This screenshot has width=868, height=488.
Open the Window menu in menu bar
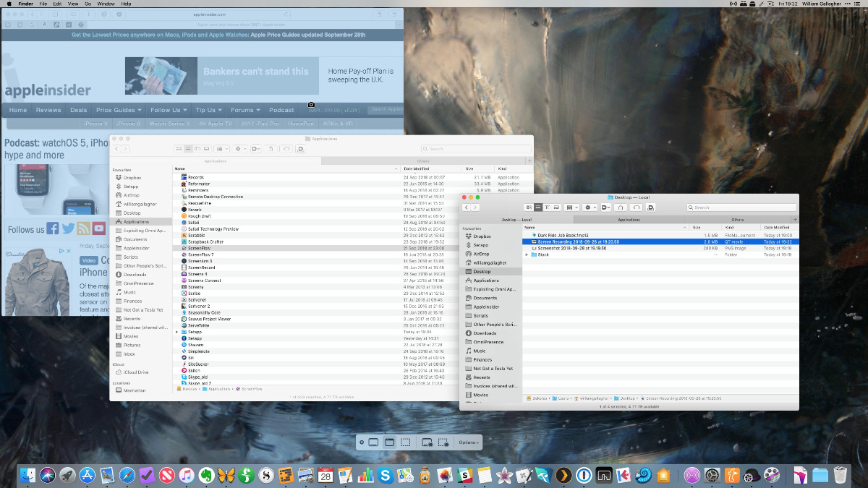click(106, 4)
